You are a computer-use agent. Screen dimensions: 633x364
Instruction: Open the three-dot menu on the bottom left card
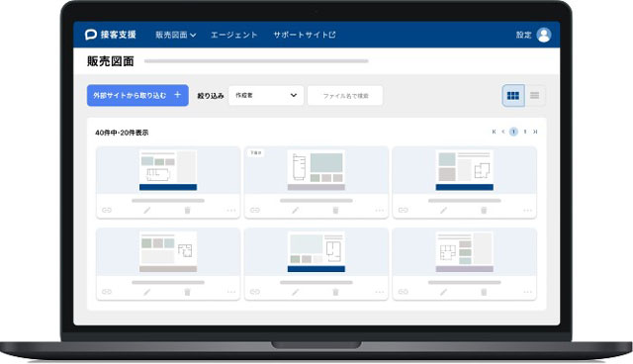point(230,292)
